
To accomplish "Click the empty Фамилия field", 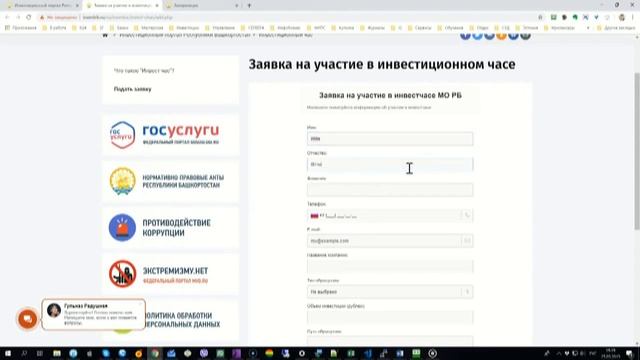I will (x=390, y=190).
